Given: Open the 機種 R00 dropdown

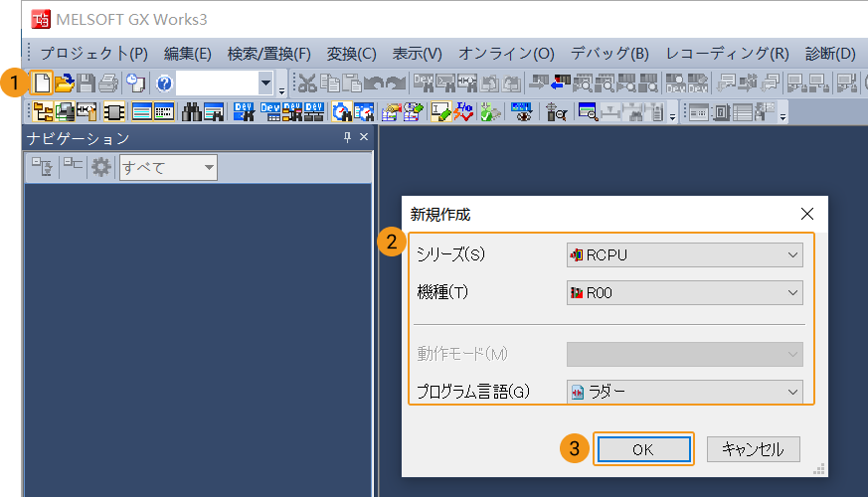Looking at the screenshot, I should (x=685, y=293).
